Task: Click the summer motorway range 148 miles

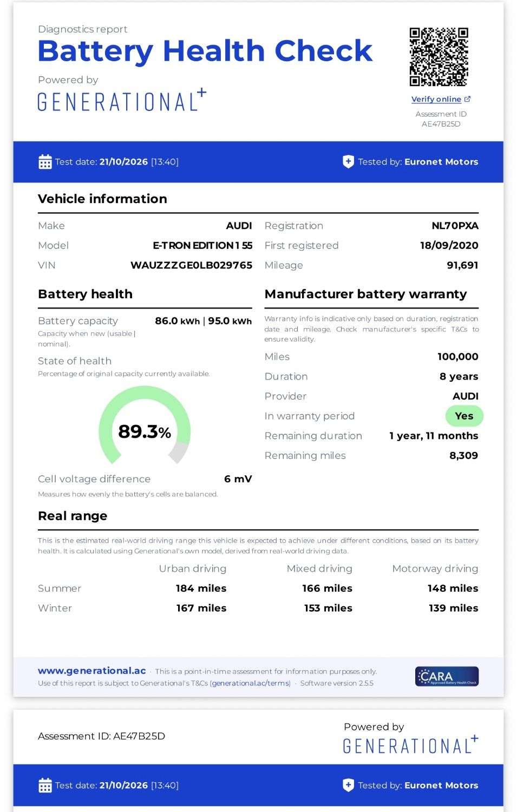Action: click(x=453, y=588)
